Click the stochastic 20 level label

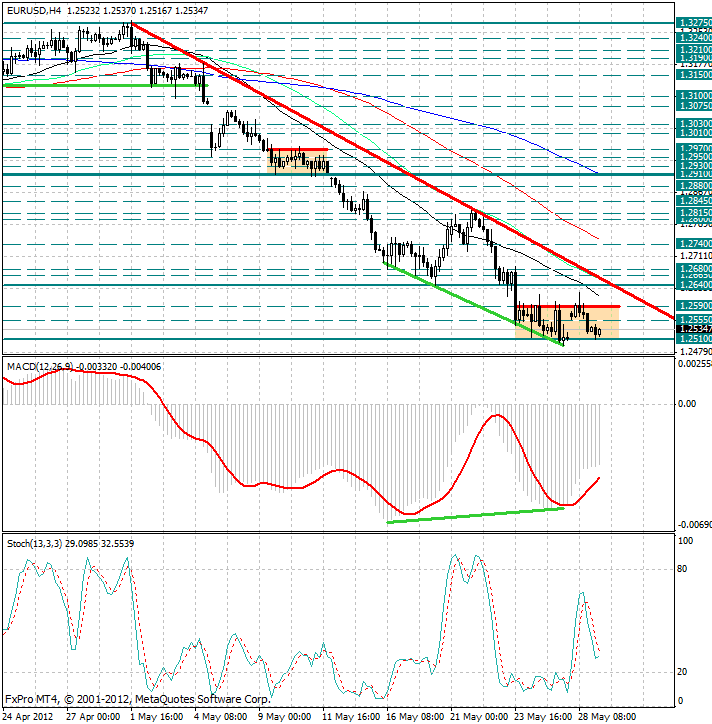click(x=682, y=672)
